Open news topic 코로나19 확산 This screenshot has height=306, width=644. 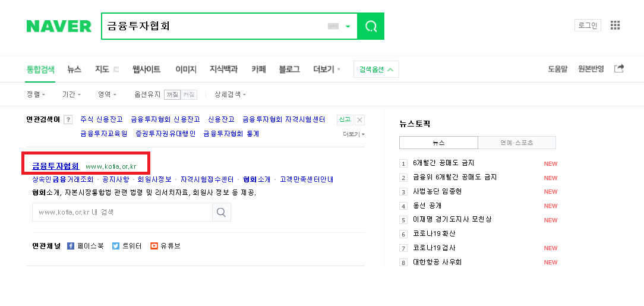[x=434, y=234]
